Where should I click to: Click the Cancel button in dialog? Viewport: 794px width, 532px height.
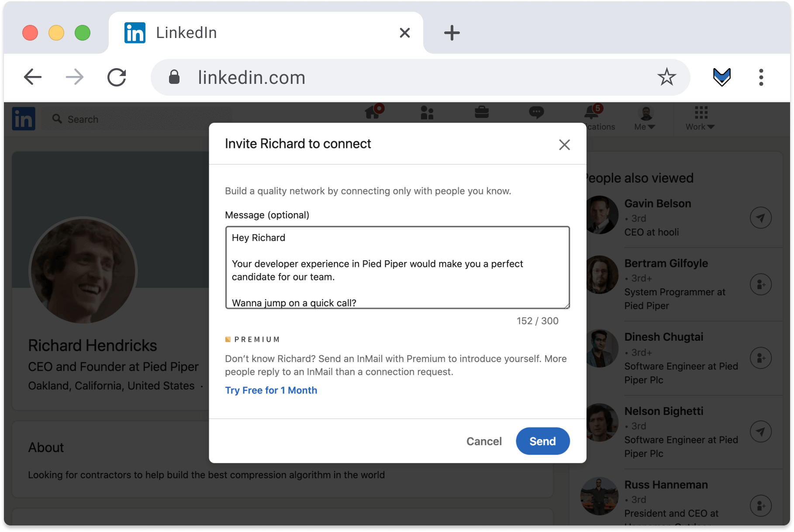point(484,441)
